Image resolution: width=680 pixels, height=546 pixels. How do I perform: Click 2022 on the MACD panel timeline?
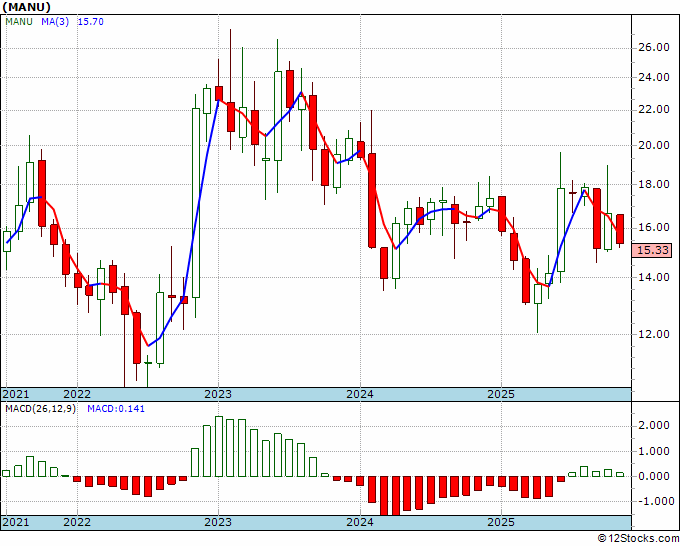[77, 522]
